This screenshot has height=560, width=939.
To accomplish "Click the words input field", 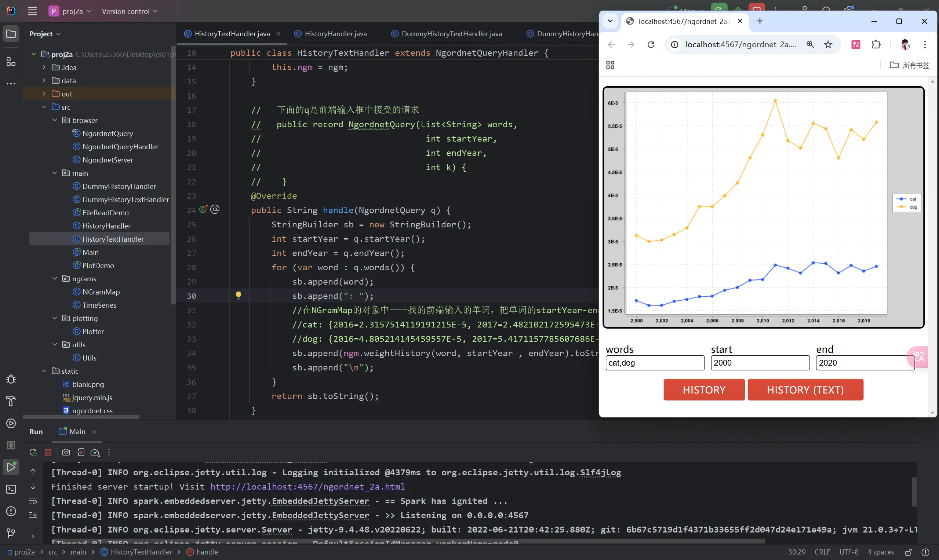I will click(x=655, y=363).
